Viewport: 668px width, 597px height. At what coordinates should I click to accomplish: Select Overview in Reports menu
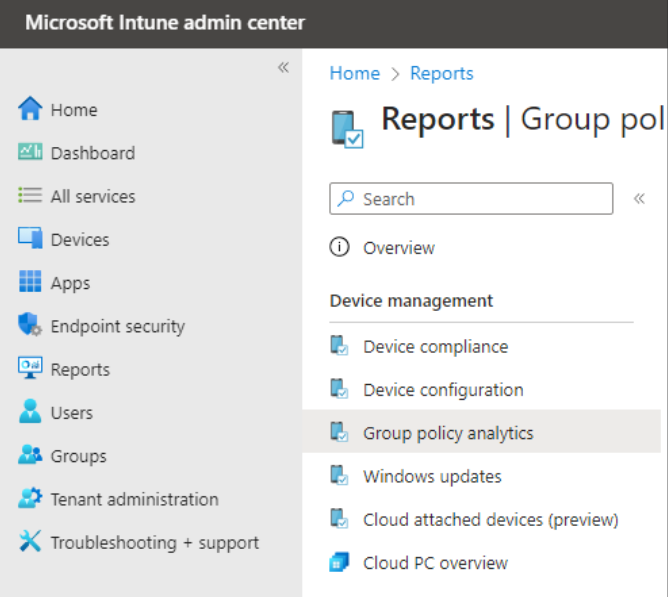[399, 248]
